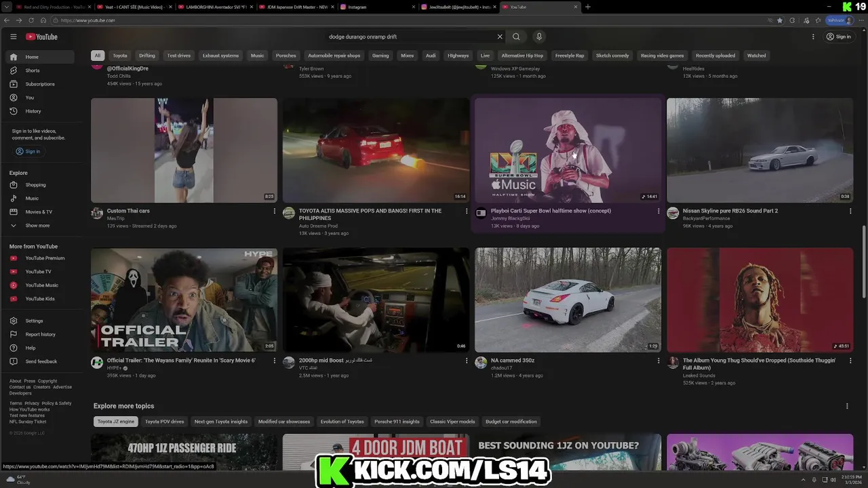
Task: Open Music under Explore
Action: point(41,199)
